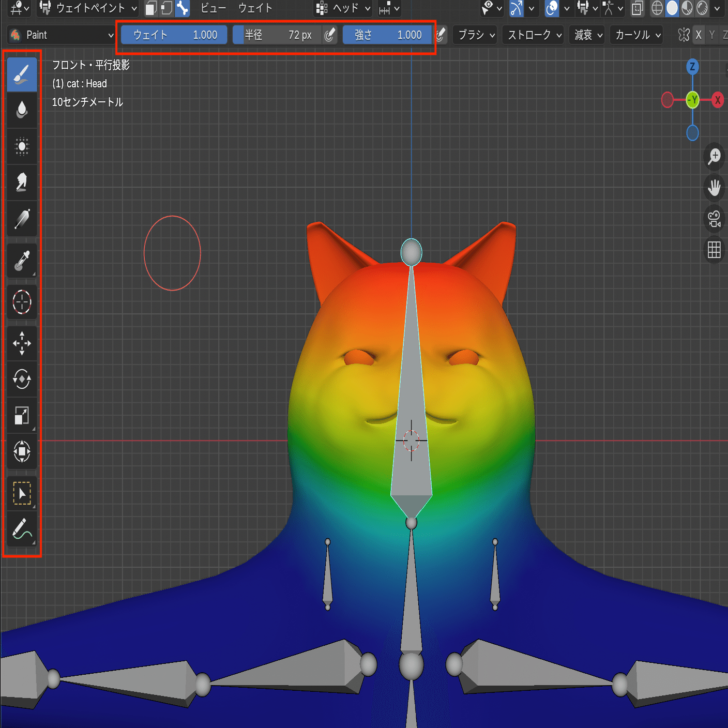Click the zoom magnifier viewport icon
728x728 pixels.
pos(714,156)
